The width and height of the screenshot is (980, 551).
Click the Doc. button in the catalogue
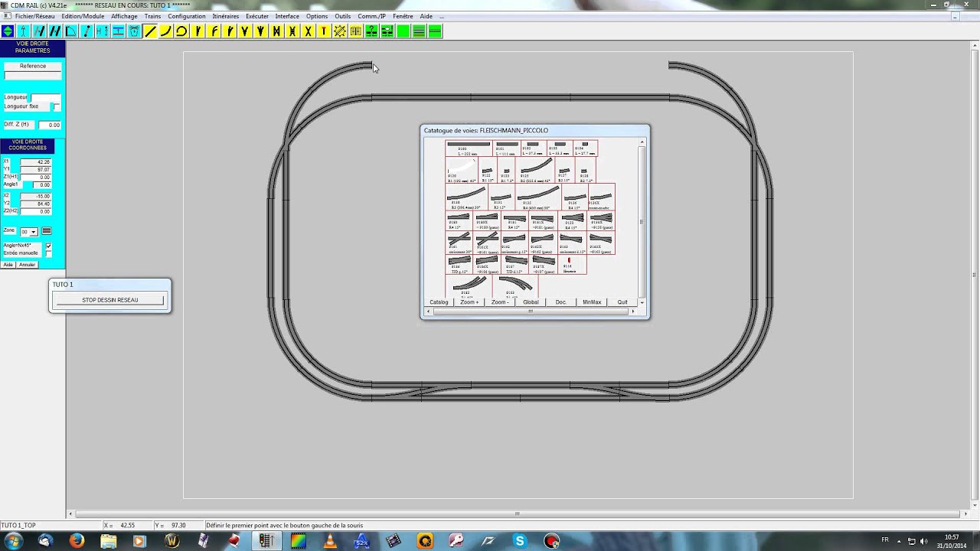click(561, 302)
